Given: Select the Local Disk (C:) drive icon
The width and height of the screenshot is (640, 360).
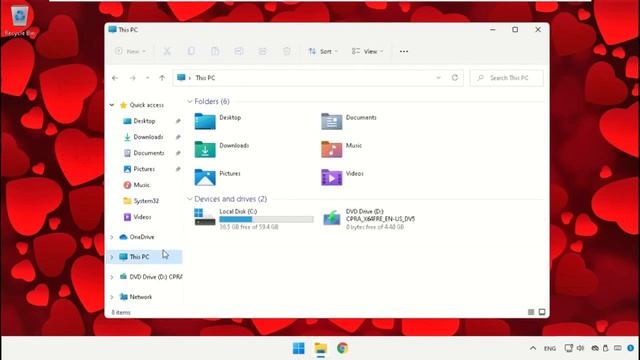Looking at the screenshot, I should coord(204,217).
